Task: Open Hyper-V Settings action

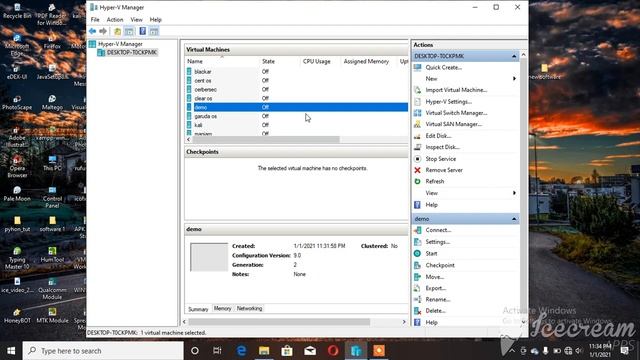Action: [x=448, y=102]
